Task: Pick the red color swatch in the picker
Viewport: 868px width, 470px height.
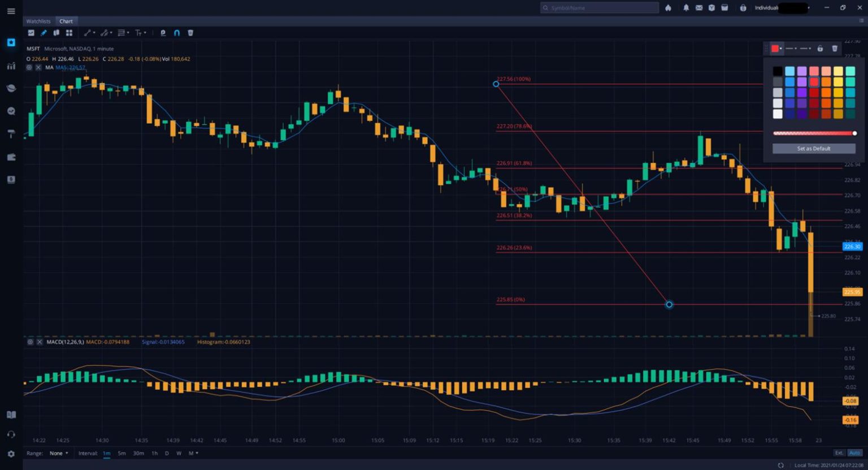Action: coord(814,81)
